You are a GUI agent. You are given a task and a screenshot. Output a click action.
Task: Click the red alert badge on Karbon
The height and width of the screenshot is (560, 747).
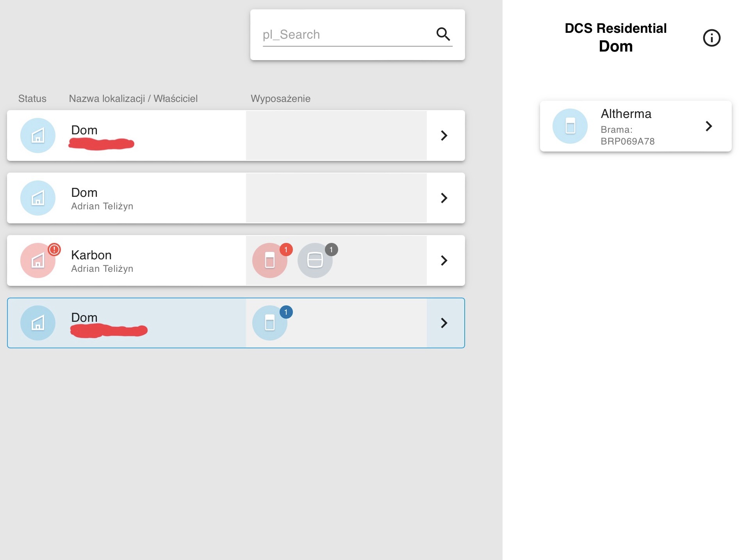(54, 249)
